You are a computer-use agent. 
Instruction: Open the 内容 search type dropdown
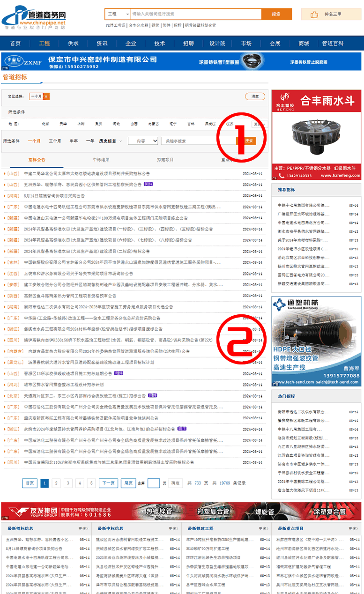point(143,141)
